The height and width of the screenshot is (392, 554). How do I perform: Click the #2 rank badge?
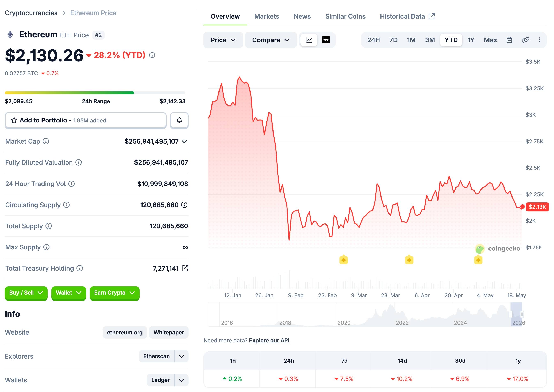click(x=98, y=35)
